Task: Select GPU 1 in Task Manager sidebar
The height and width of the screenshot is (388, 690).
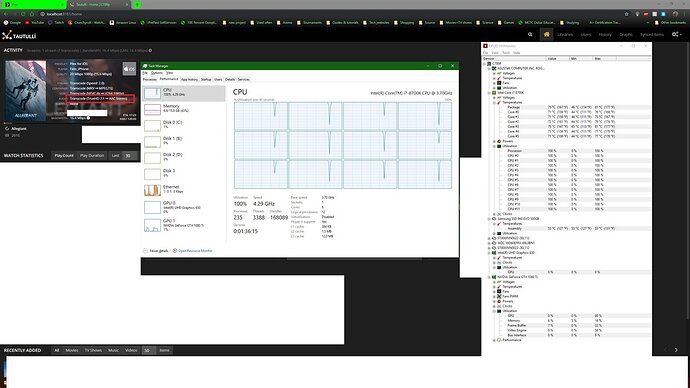Action: [184, 224]
